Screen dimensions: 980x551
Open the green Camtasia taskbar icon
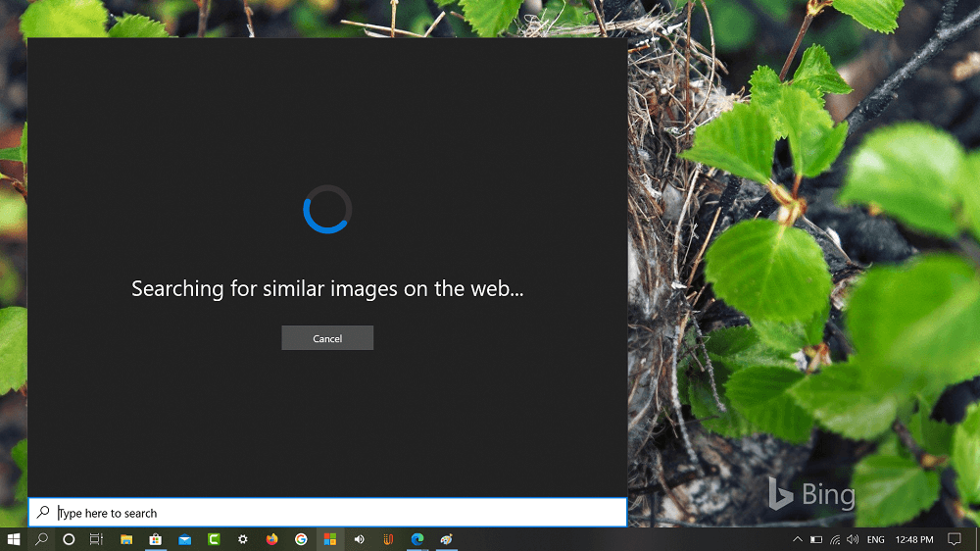[214, 539]
